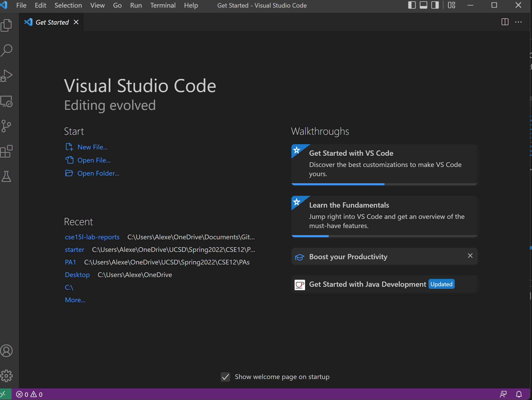The width and height of the screenshot is (532, 400).
Task: Click the Updated badge on Java walkthrough
Action: 441,284
